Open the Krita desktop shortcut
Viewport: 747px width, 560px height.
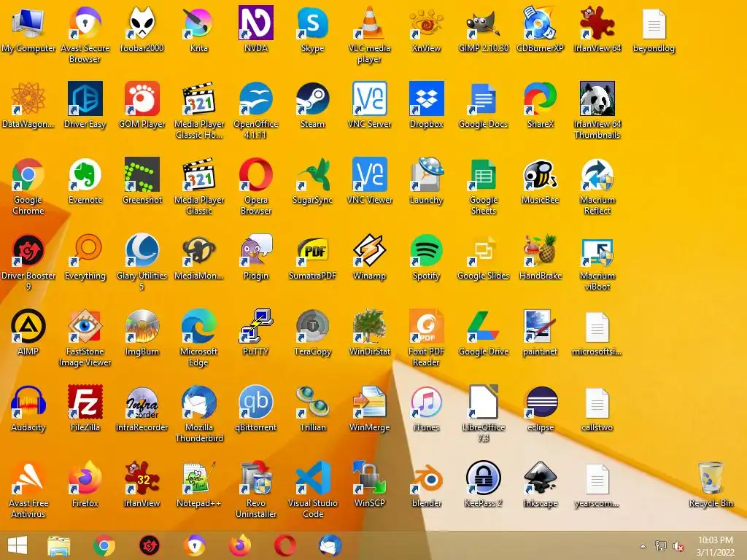tap(198, 23)
